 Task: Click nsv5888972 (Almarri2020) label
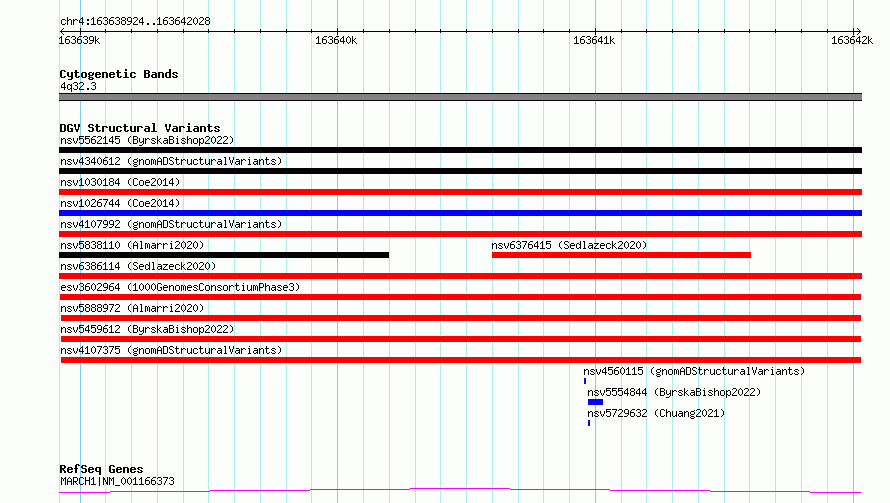[132, 308]
